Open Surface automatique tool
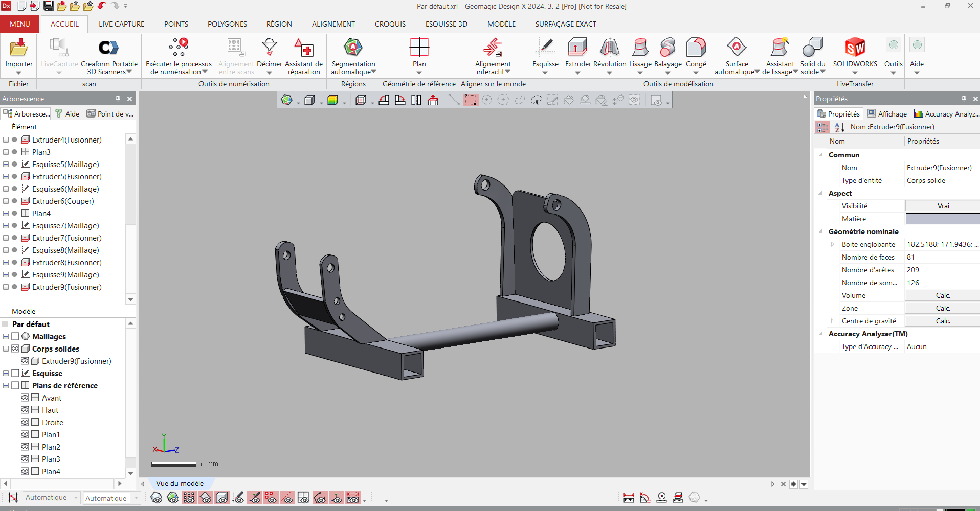 737,48
